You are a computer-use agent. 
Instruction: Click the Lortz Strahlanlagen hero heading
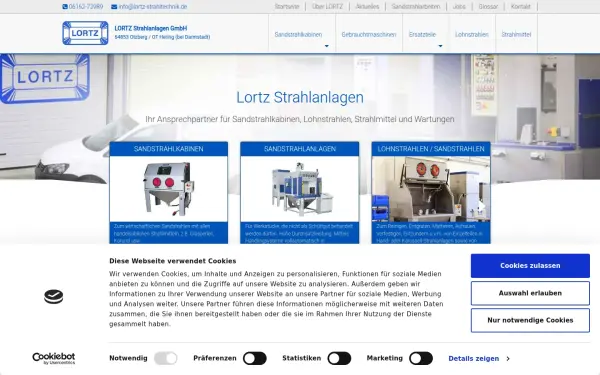[x=300, y=97]
